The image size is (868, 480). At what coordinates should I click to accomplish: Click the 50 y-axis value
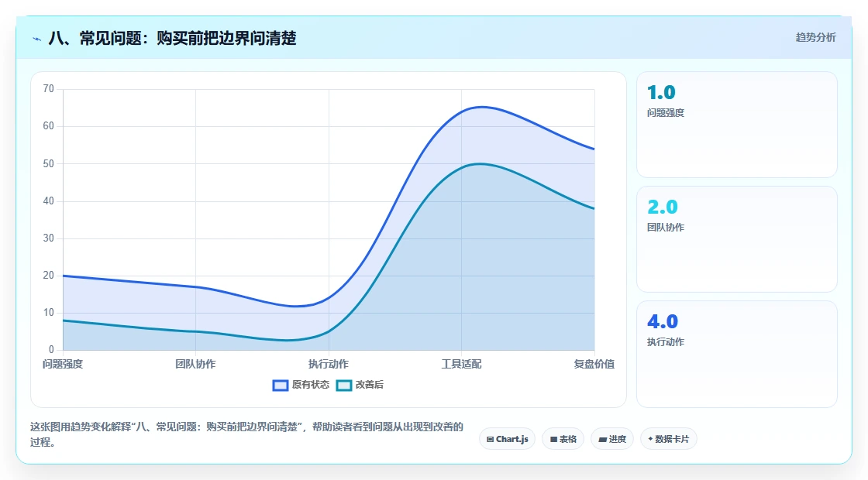(x=49, y=163)
